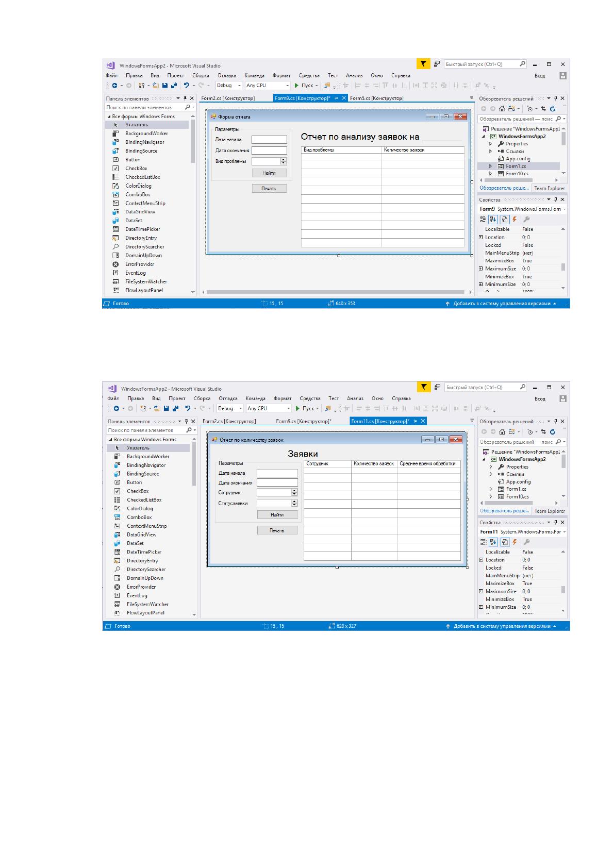Toggle auto-hide pin of Свойства panel for Form9
614x868 pixels.
[x=556, y=199]
